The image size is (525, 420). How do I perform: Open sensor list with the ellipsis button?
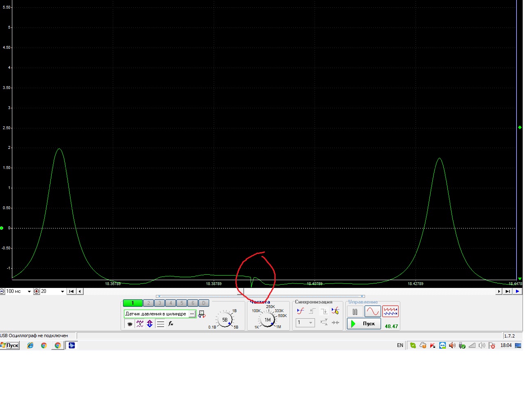tap(192, 314)
